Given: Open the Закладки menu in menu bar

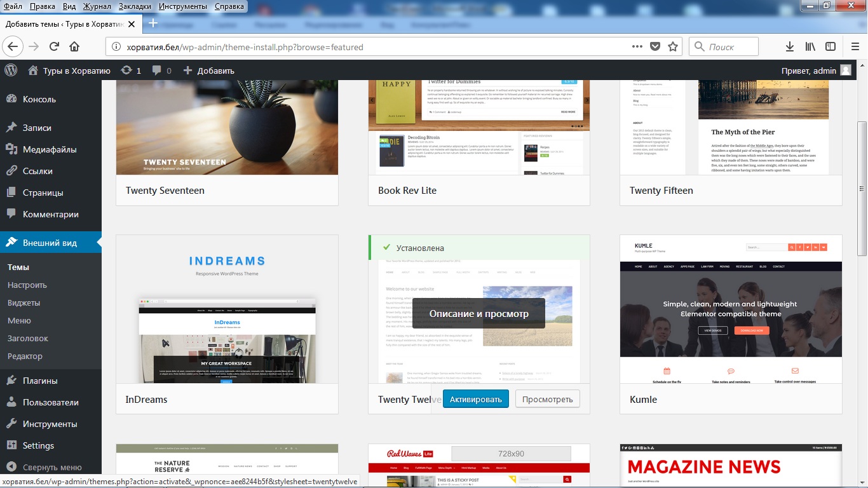Looking at the screenshot, I should pyautogui.click(x=134, y=6).
